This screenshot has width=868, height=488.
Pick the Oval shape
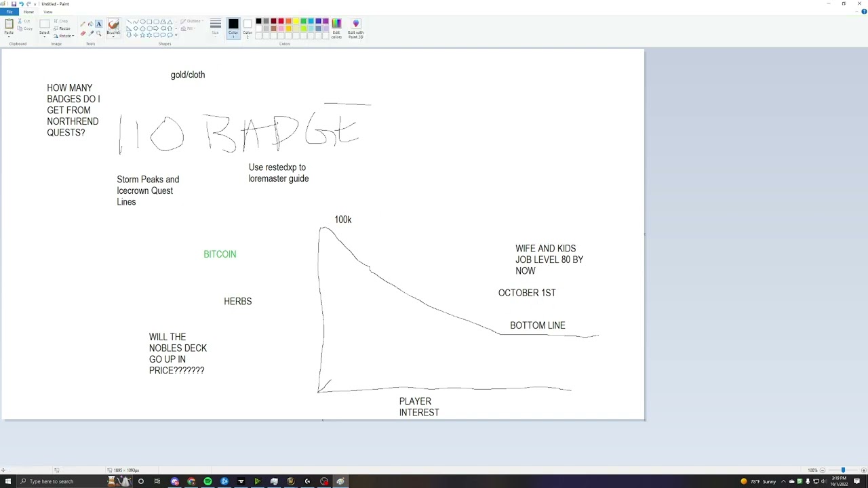point(142,22)
